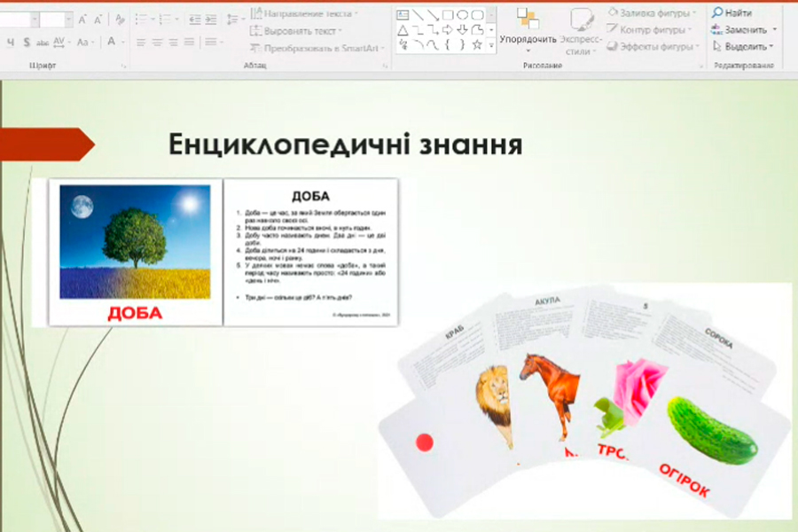Select the arrow line shape

[x=433, y=15]
